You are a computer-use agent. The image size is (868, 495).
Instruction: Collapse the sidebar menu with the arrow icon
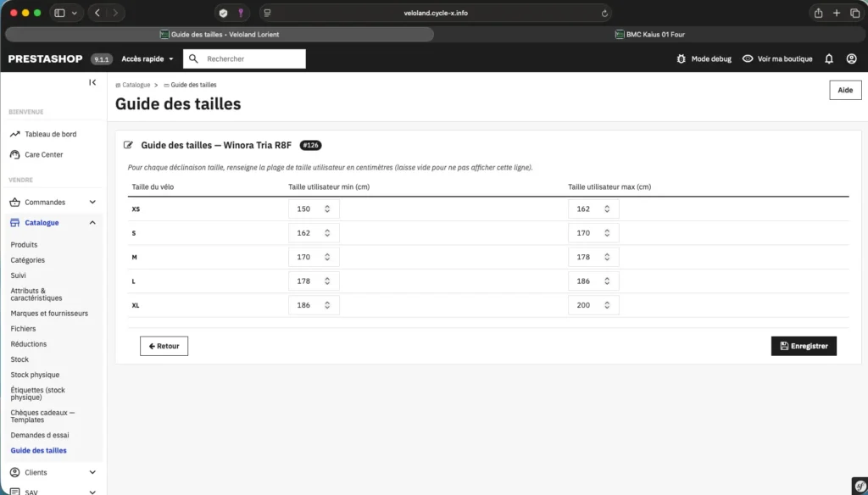[x=92, y=82]
